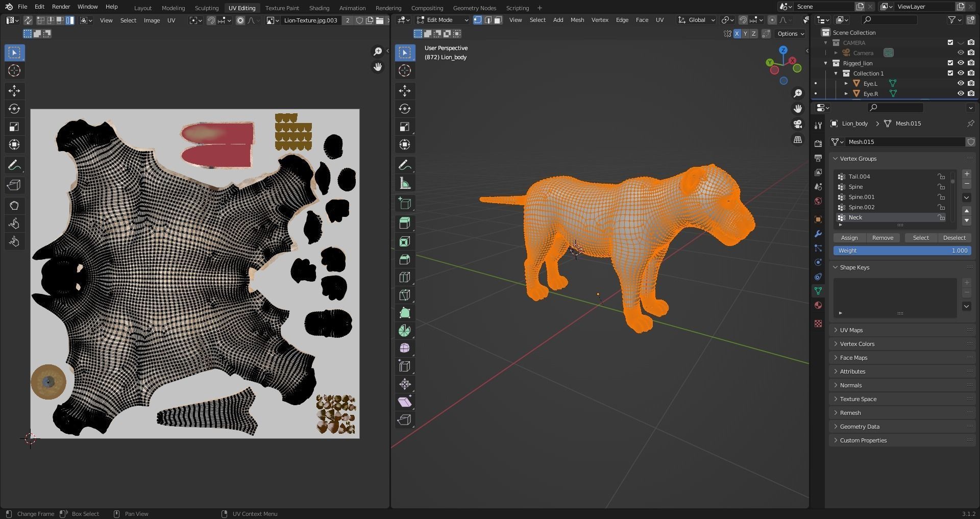Select the Loop Cut tool
980x519 pixels.
(405, 277)
